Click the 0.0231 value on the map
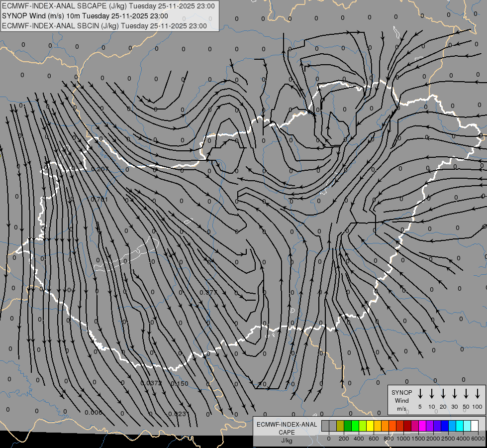This screenshot has height=448, width=487. [179, 414]
